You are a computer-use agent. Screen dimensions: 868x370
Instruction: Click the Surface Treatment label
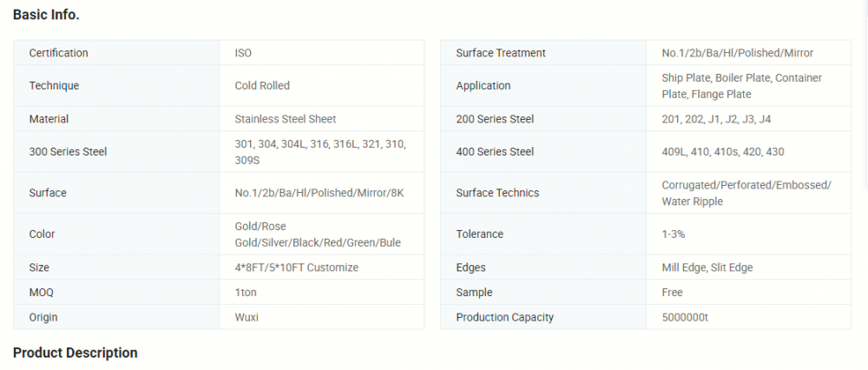tap(501, 53)
